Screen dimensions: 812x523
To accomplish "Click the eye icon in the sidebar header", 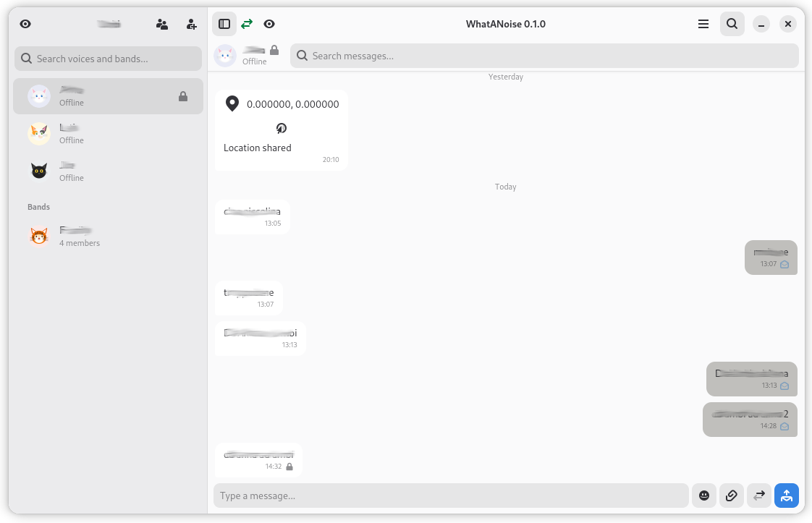I will tap(25, 24).
